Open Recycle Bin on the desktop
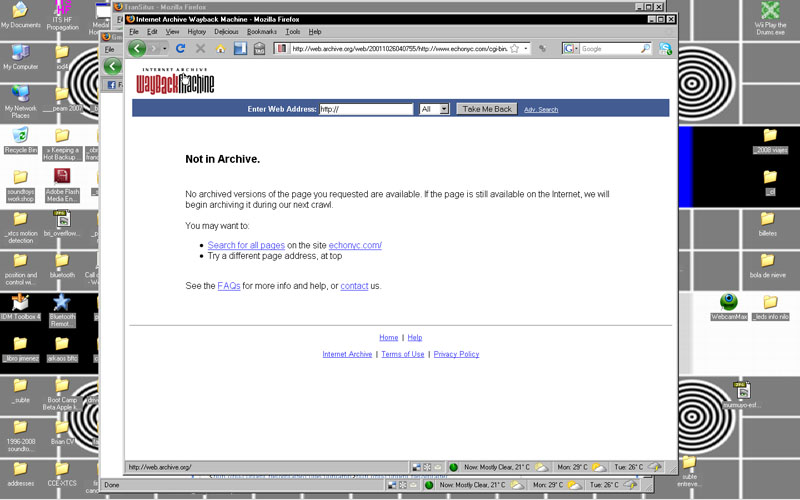Image resolution: width=800 pixels, height=500 pixels. coord(21,136)
